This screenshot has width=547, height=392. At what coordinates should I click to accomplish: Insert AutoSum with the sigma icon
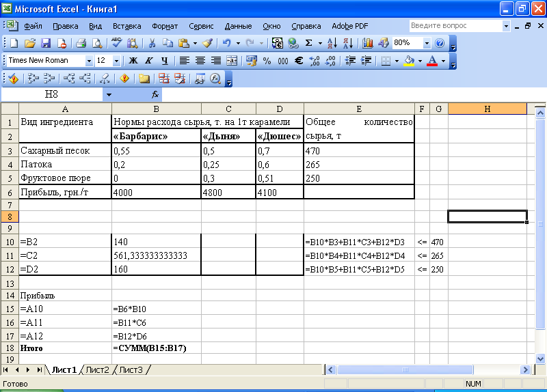point(309,43)
